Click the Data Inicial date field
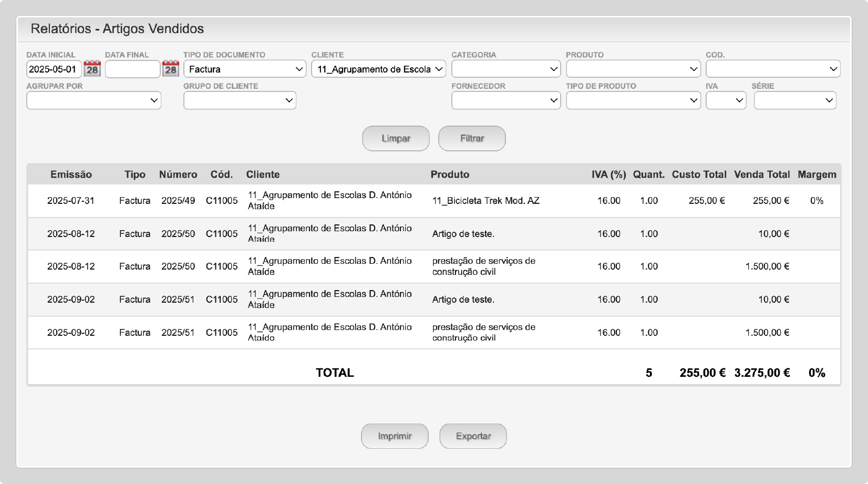 tap(54, 69)
